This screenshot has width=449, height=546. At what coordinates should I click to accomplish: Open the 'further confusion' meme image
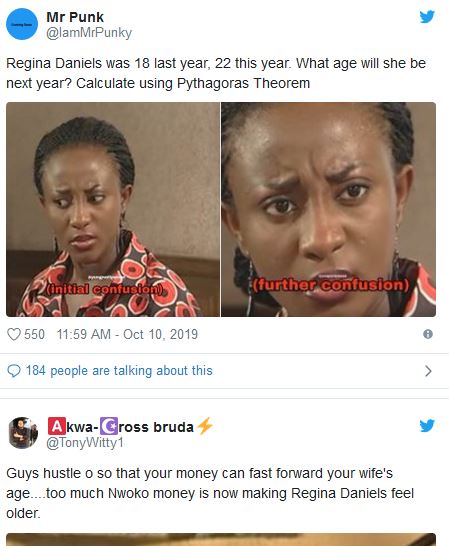coord(328,209)
